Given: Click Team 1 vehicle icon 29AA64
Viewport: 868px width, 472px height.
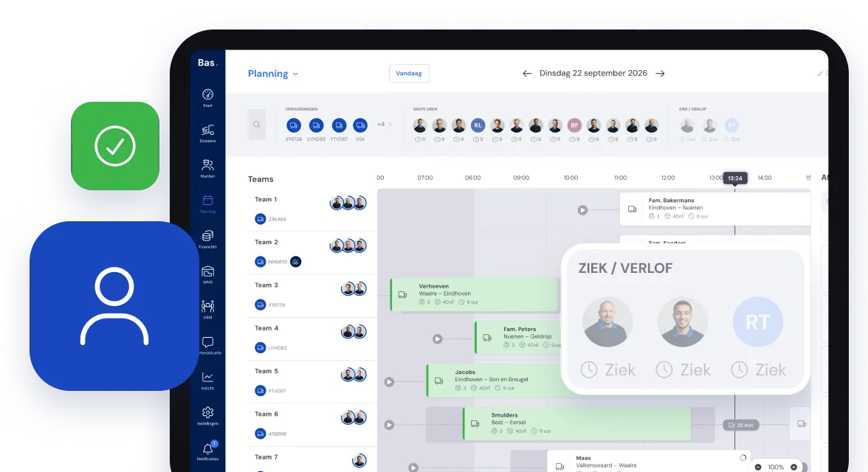Looking at the screenshot, I should point(260,219).
